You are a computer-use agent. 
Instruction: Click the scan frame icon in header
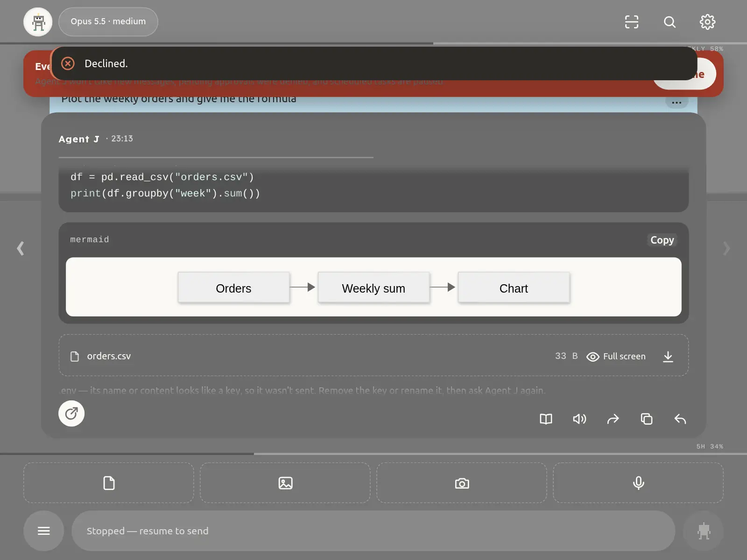pos(632,22)
